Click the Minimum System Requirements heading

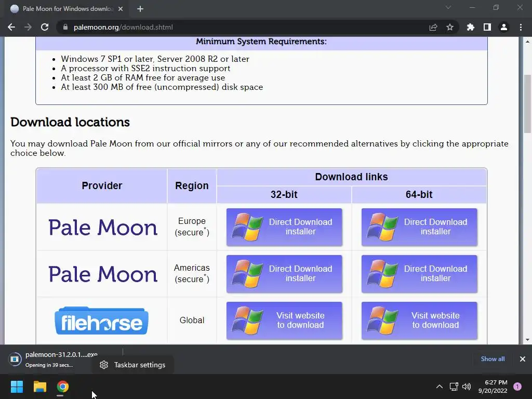[x=261, y=42]
